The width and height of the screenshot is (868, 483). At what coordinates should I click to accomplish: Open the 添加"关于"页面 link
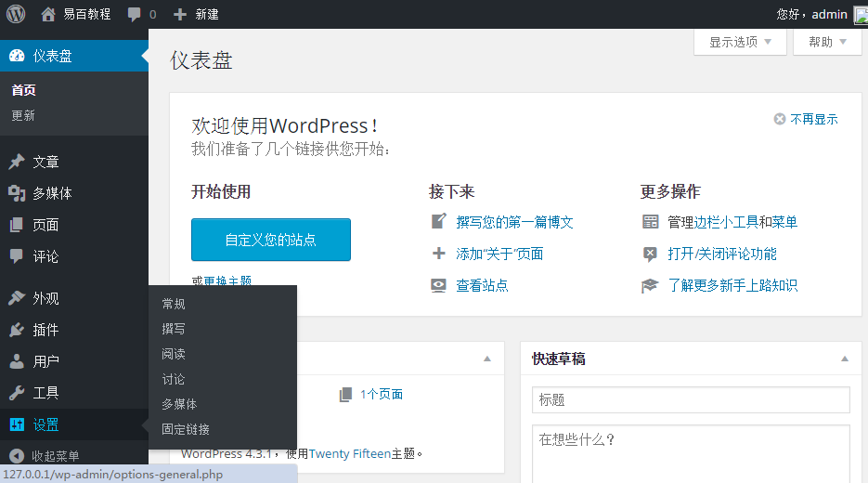(499, 254)
